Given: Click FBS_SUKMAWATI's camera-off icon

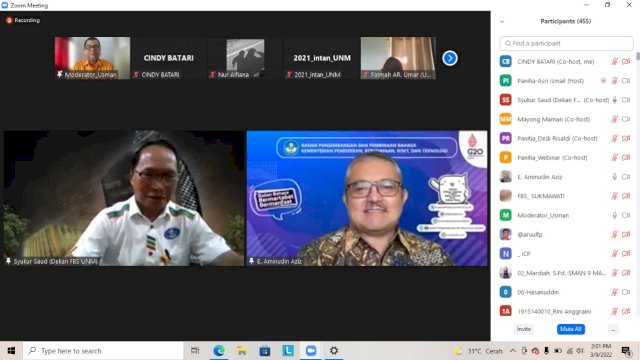Looking at the screenshot, I should point(626,196).
